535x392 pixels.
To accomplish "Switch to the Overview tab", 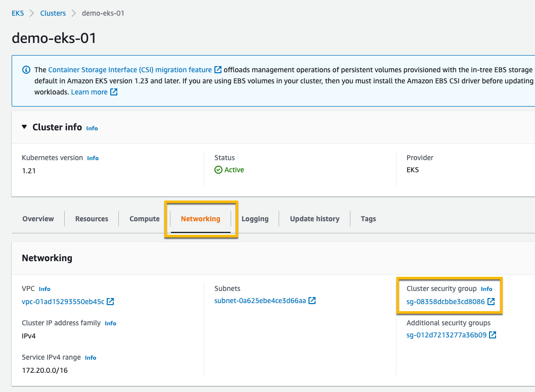I will click(38, 219).
